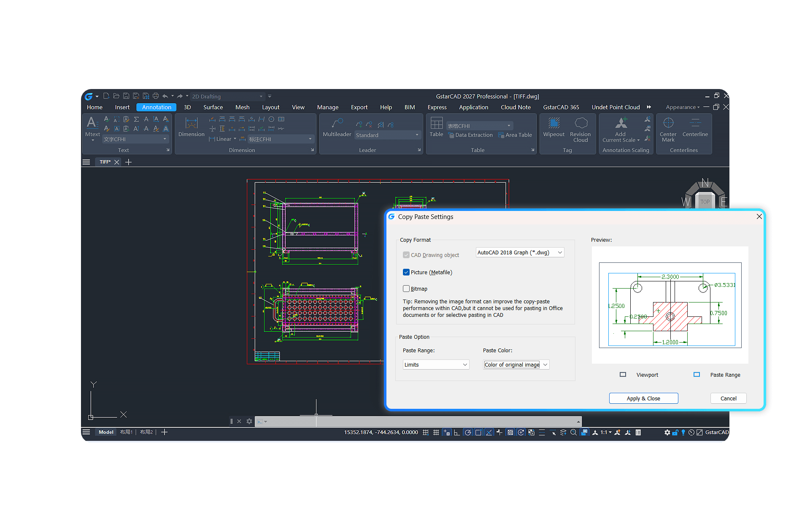Open the Standard multileader style dropdown

coord(388,135)
